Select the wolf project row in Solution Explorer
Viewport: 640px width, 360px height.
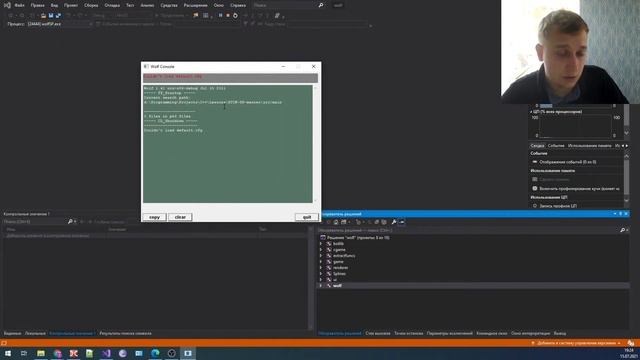473,286
